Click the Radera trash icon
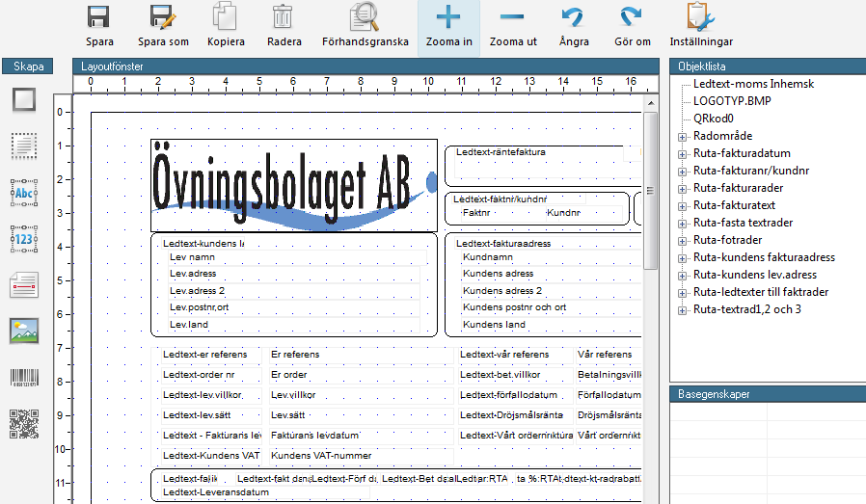The image size is (866, 504). click(x=283, y=16)
